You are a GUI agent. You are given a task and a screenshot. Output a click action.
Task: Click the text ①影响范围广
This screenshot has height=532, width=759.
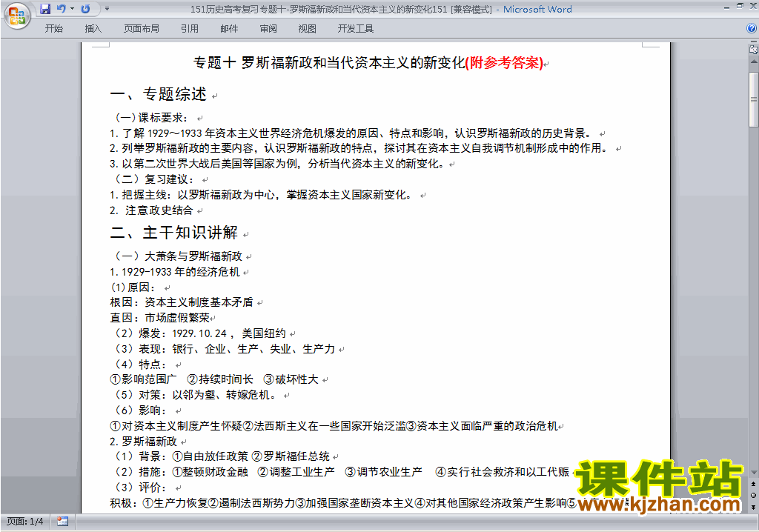click(x=143, y=379)
